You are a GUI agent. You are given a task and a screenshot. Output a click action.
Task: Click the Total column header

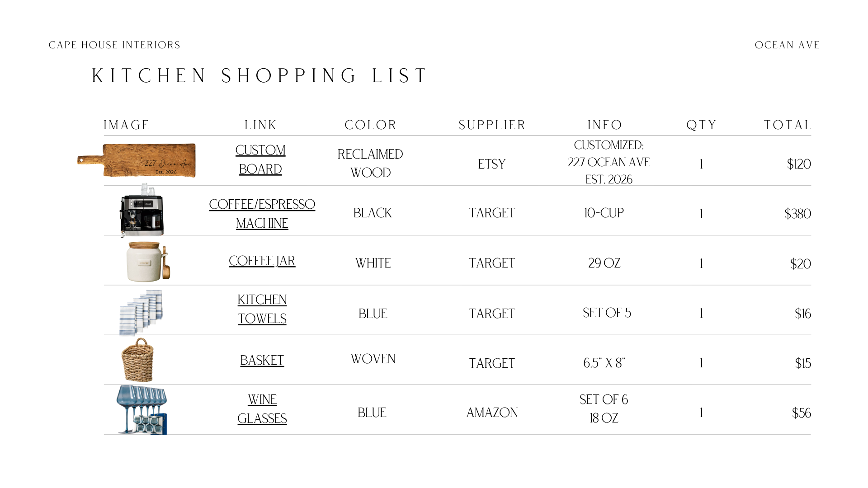(788, 125)
